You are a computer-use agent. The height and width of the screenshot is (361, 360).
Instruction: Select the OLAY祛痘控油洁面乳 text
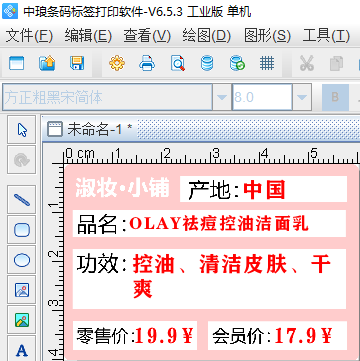(x=219, y=223)
